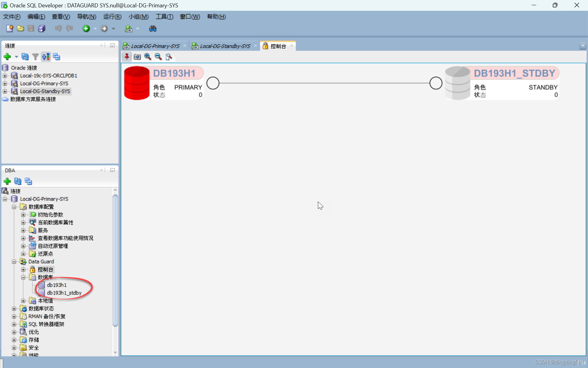Select the zoom in icon in toolbar
Screen dimensions: 588x368
148,57
